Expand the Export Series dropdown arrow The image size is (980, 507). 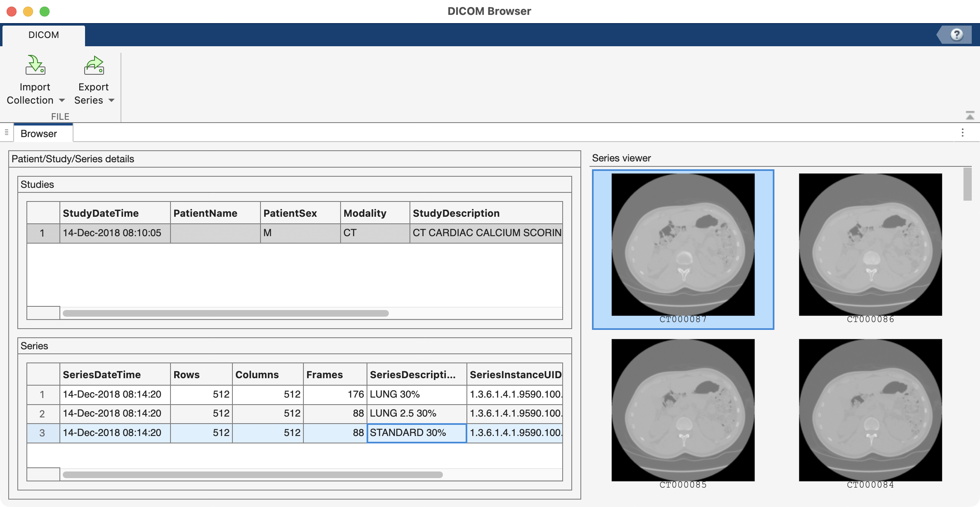(111, 100)
